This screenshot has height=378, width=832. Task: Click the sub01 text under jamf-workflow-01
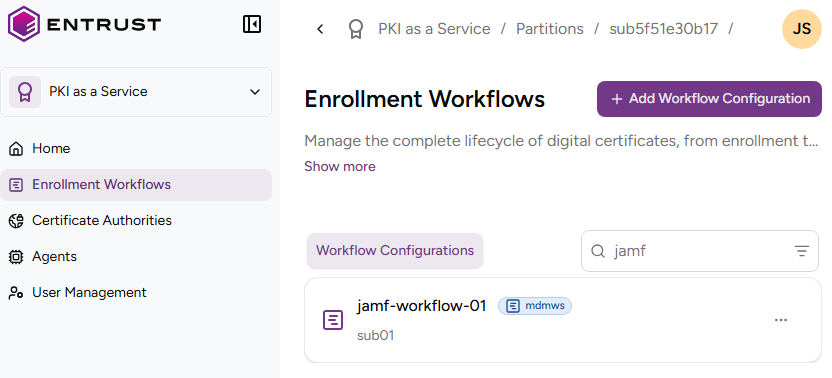tap(376, 336)
